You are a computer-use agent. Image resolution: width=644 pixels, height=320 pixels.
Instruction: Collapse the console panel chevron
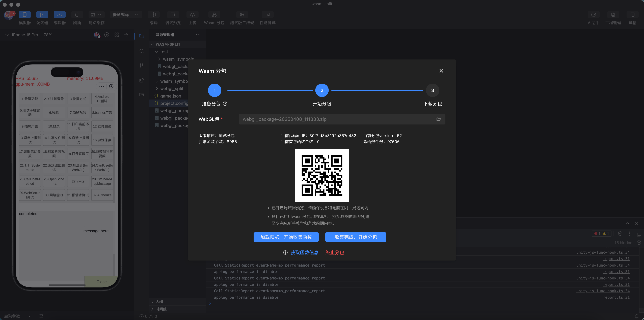tap(628, 223)
